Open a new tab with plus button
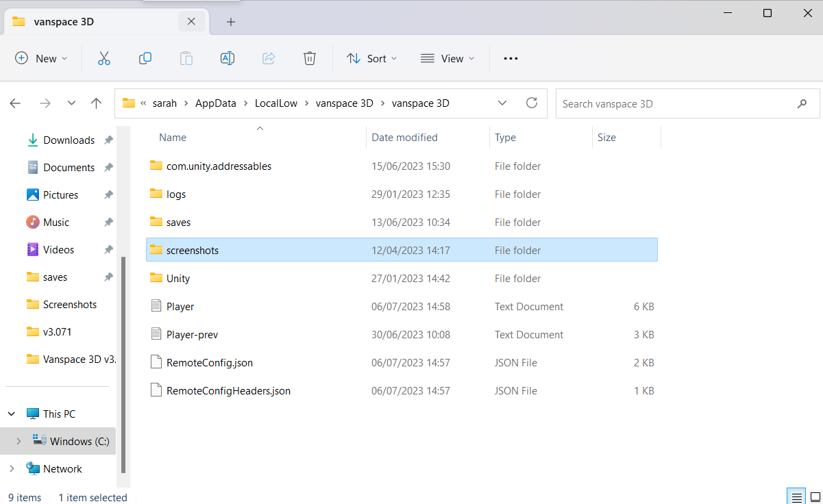The image size is (823, 504). 231,22
